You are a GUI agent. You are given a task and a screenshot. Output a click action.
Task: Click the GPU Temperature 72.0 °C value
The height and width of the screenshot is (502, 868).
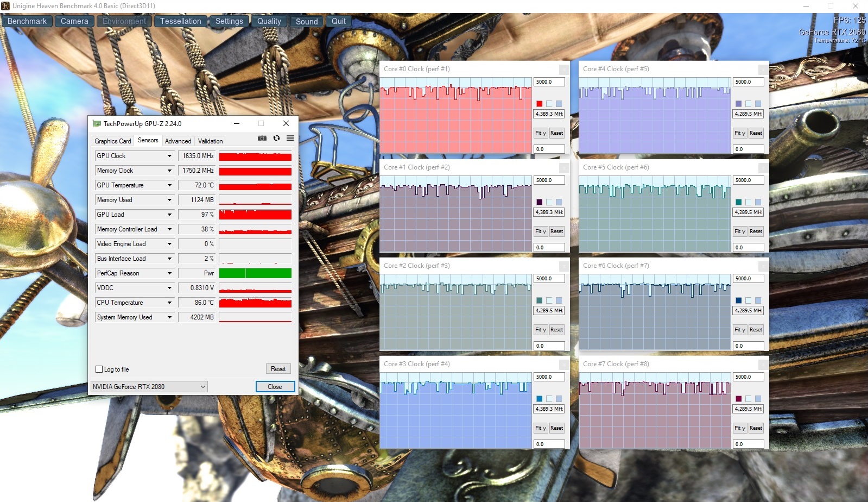pos(197,185)
